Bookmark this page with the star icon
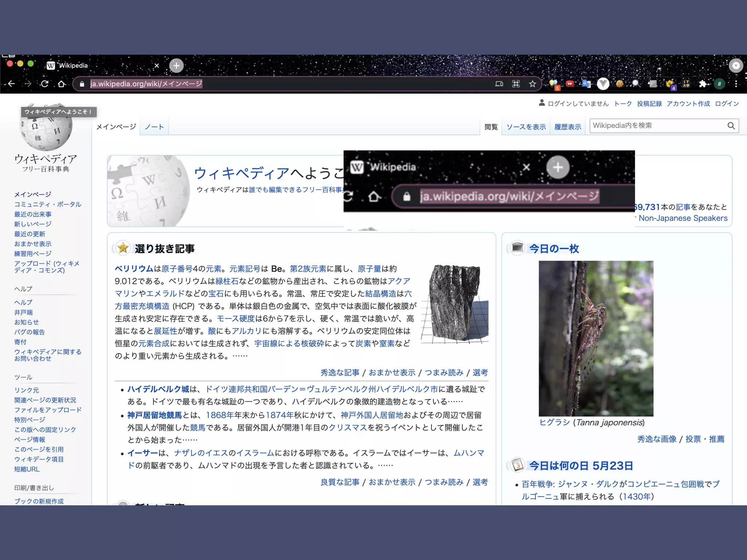The image size is (747, 560). pyautogui.click(x=533, y=84)
